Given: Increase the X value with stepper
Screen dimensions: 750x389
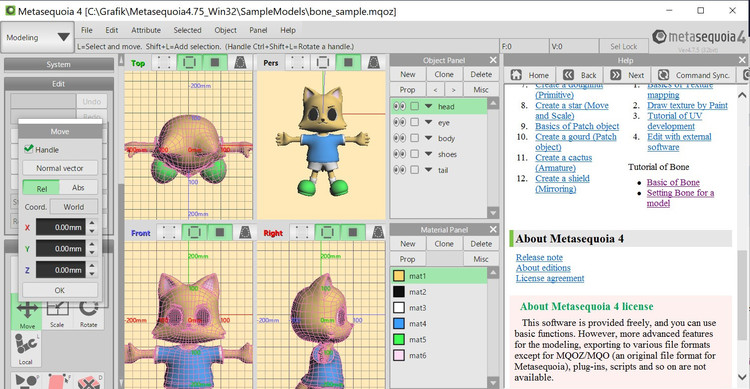Looking at the screenshot, I should (x=92, y=223).
